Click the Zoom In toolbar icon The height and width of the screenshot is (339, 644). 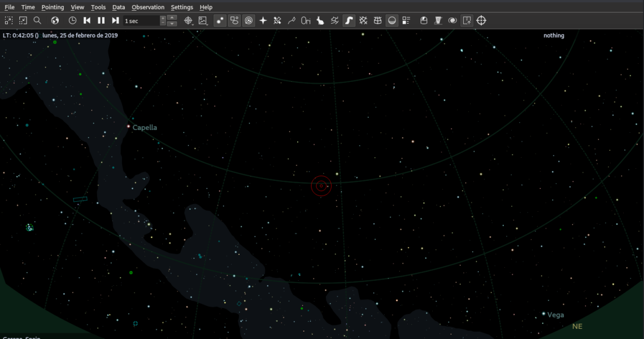click(x=8, y=20)
